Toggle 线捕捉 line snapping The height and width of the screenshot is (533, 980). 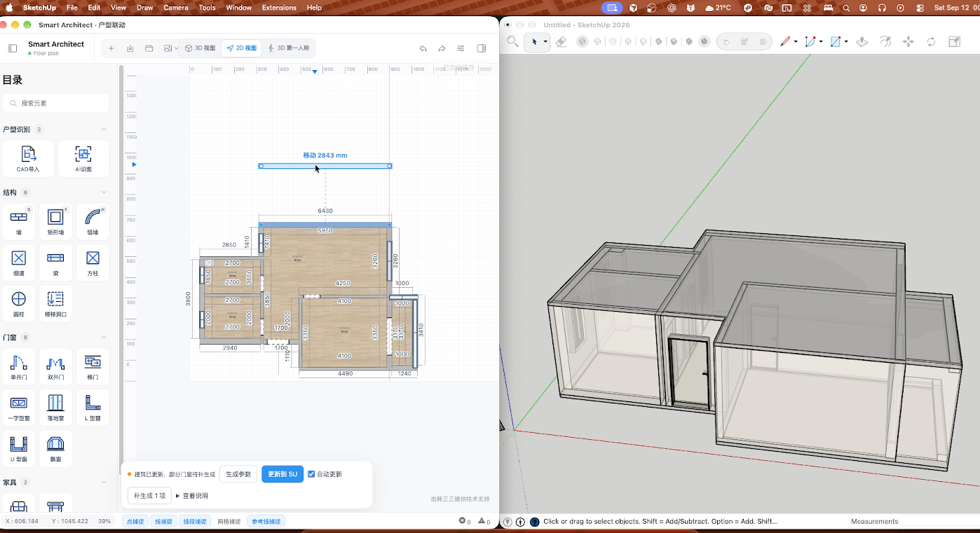pos(163,521)
